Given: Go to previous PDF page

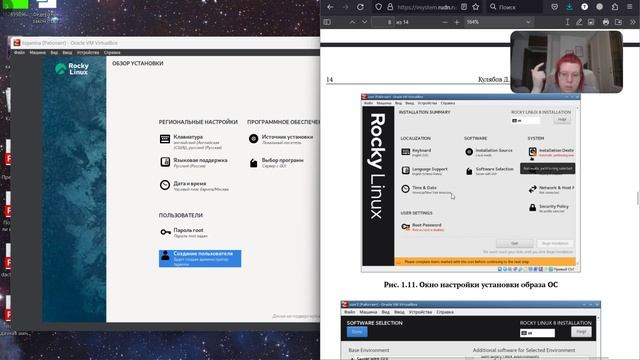Looking at the screenshot, I should coord(352,22).
